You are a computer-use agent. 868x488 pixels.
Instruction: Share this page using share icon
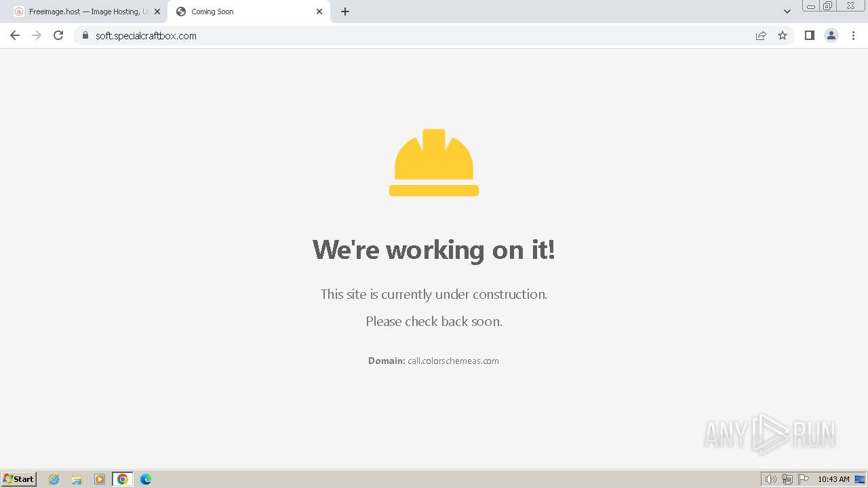pyautogui.click(x=761, y=35)
